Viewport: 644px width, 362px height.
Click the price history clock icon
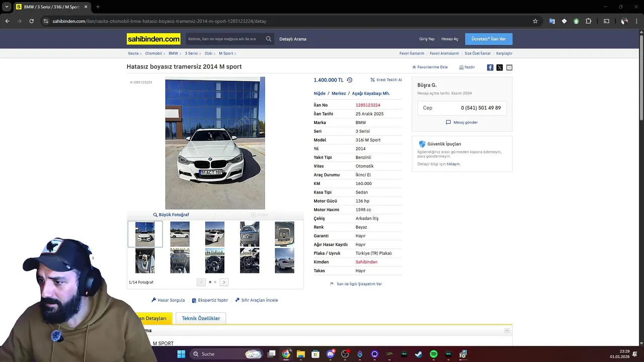pos(350,80)
